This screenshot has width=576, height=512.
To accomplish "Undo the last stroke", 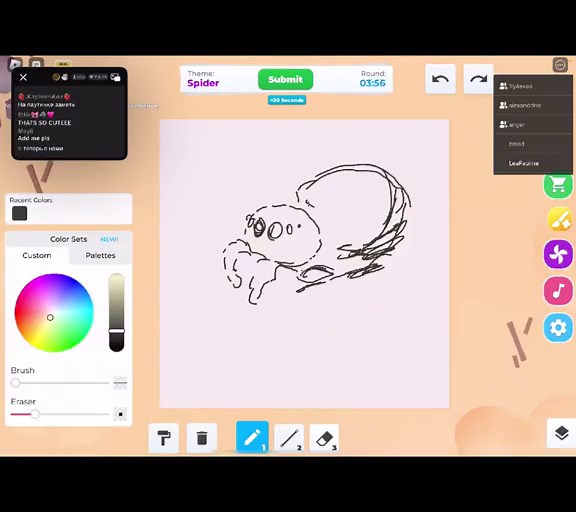I will click(440, 79).
